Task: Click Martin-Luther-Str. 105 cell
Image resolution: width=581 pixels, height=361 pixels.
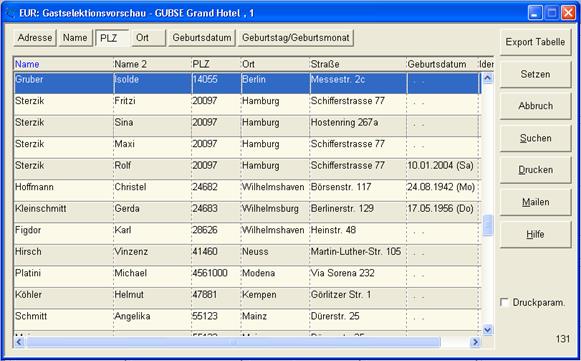Action: pos(358,255)
